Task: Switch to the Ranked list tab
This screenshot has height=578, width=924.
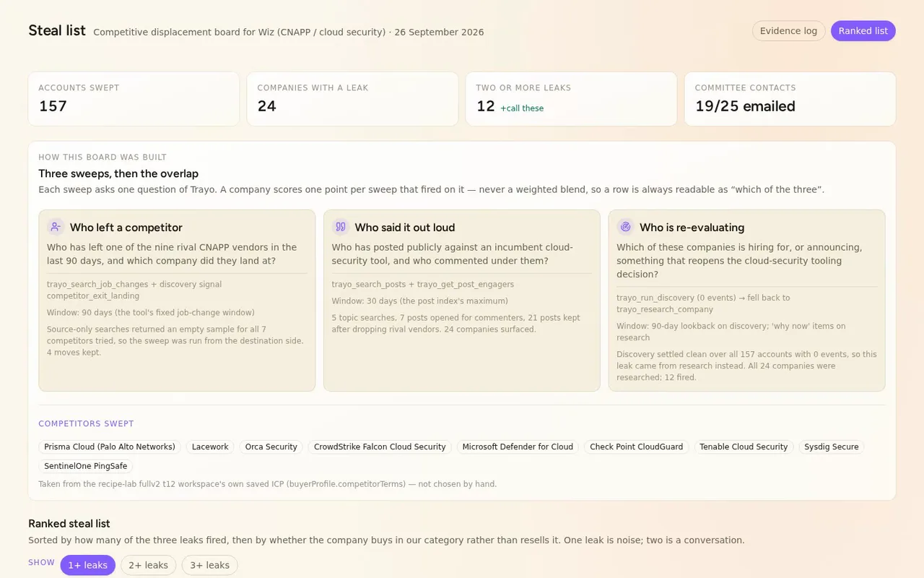Action: coord(863,31)
